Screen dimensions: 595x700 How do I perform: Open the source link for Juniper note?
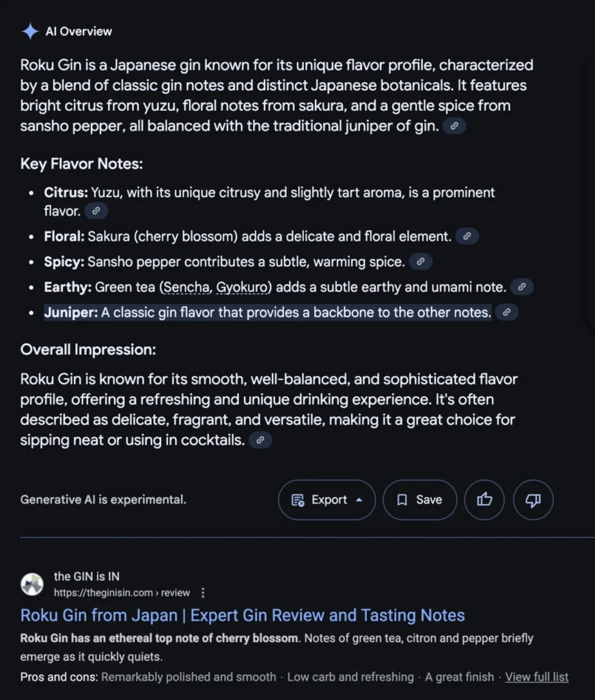pos(507,312)
